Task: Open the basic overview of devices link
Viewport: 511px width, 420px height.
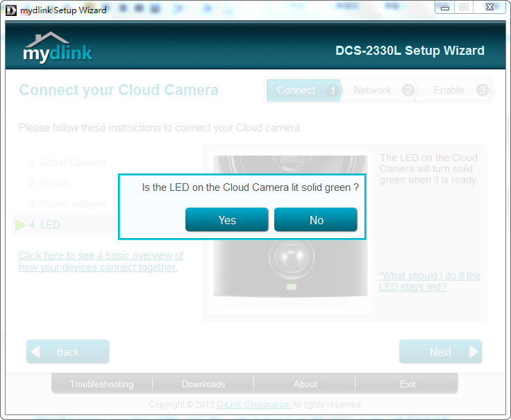Action: (101, 261)
